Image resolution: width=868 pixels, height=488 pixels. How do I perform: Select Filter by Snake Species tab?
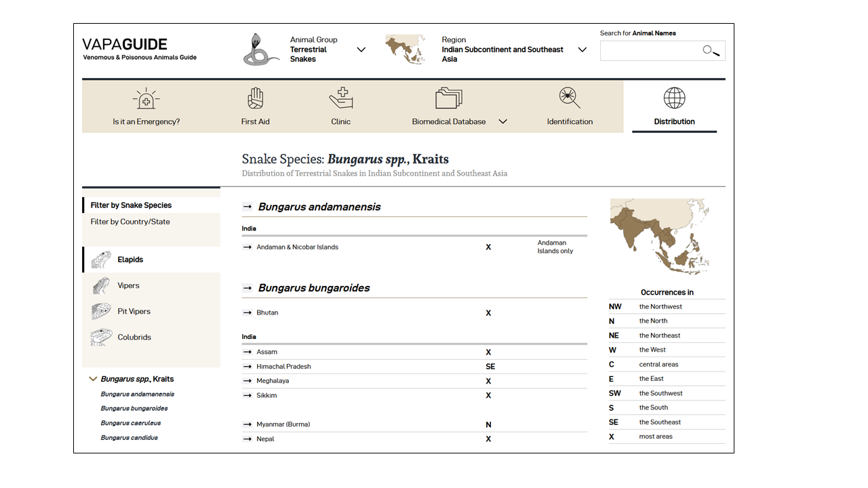(x=131, y=205)
